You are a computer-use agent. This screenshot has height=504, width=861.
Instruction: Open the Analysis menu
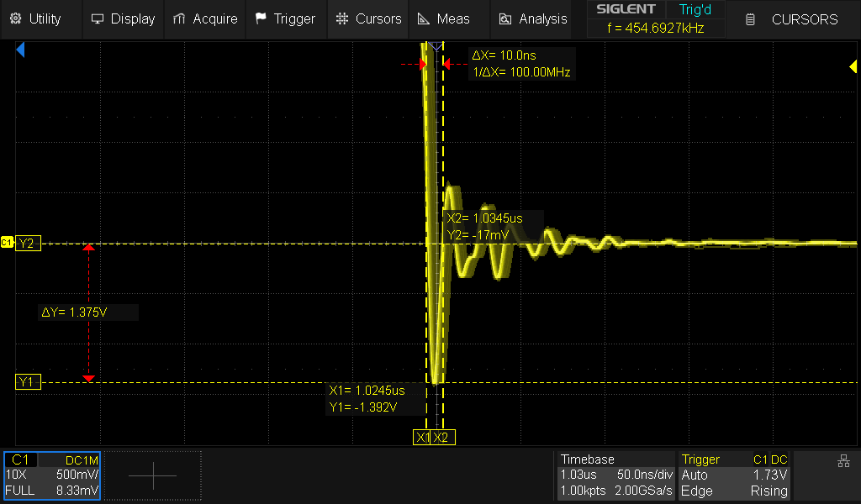coord(533,18)
